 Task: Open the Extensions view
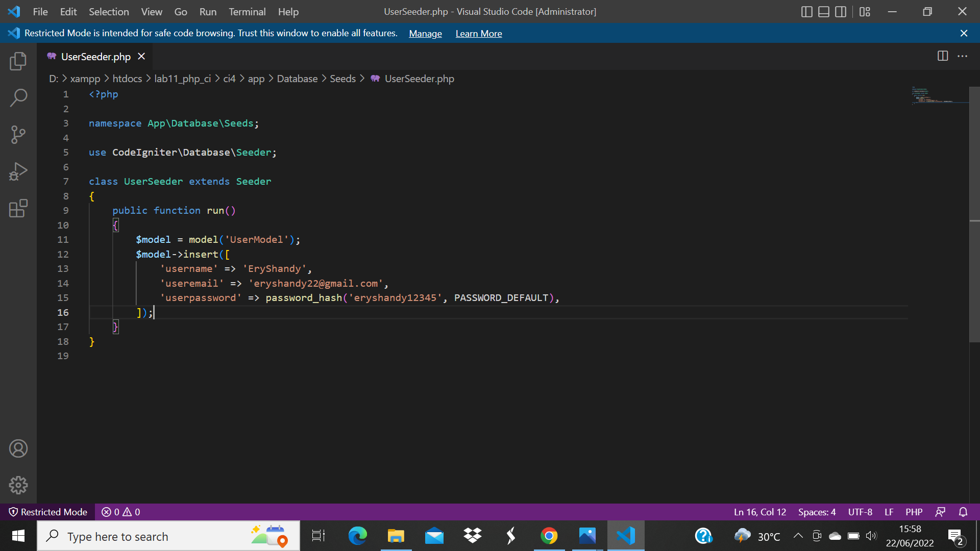point(18,208)
